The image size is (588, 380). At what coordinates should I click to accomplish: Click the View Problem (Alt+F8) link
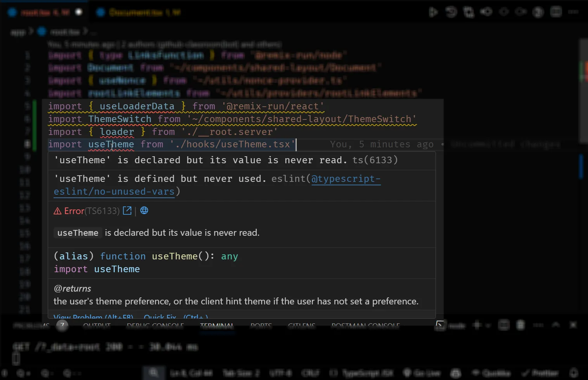(93, 317)
